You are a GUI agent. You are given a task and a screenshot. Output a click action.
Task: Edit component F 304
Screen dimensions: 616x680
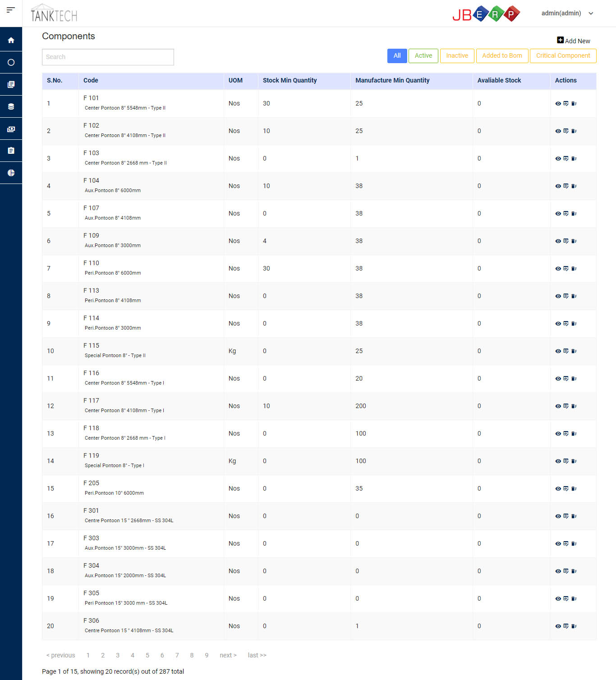(x=566, y=571)
